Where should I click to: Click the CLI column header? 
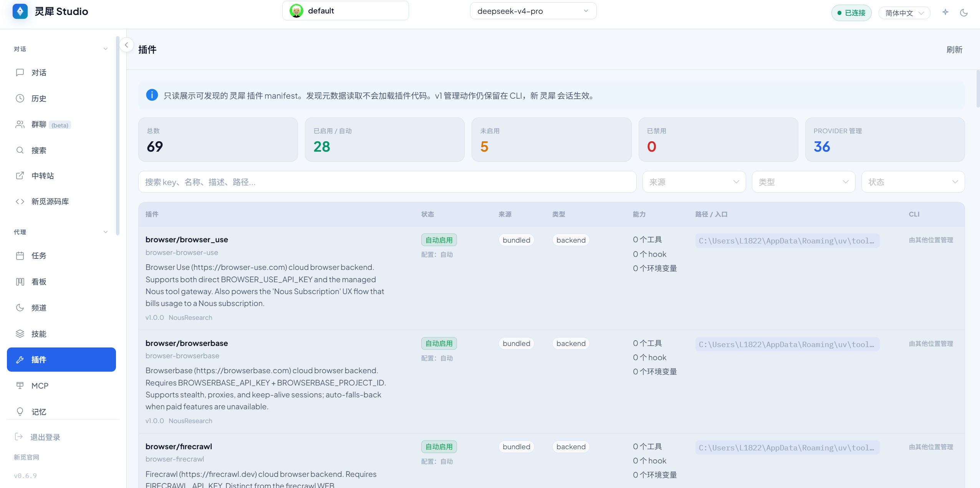[x=914, y=214]
